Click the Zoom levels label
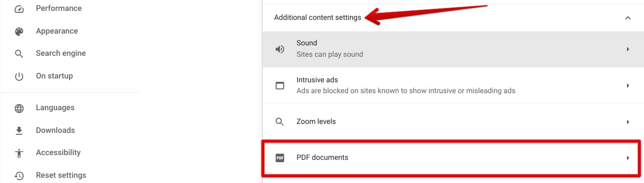 316,122
